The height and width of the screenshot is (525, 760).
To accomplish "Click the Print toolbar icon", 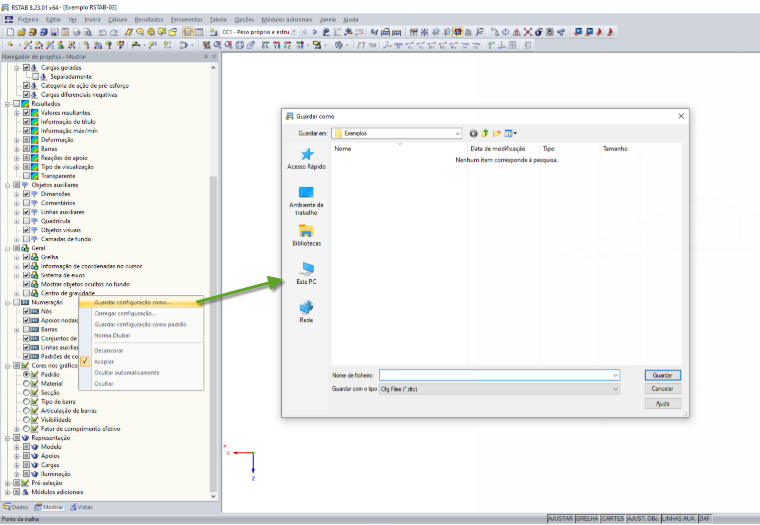I will [76, 32].
